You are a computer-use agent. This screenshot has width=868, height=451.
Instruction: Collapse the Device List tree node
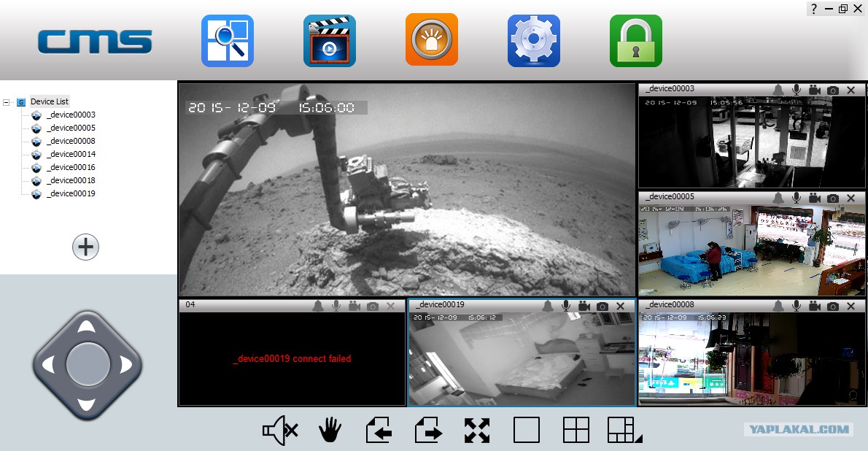coord(7,102)
